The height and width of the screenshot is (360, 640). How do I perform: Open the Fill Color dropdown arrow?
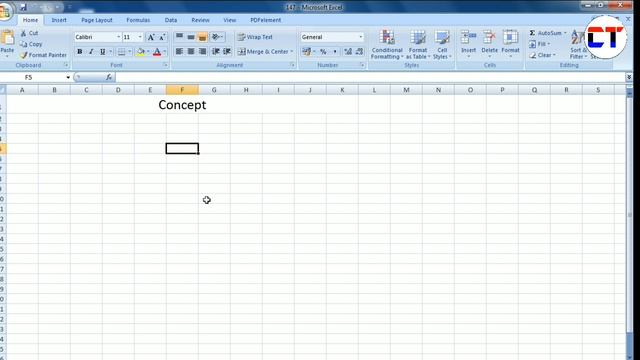148,52
